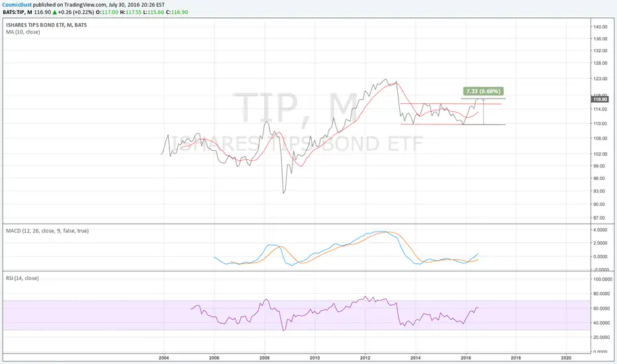Click the 2020 year label on time axis
This screenshot has width=617, height=364.
566,357
